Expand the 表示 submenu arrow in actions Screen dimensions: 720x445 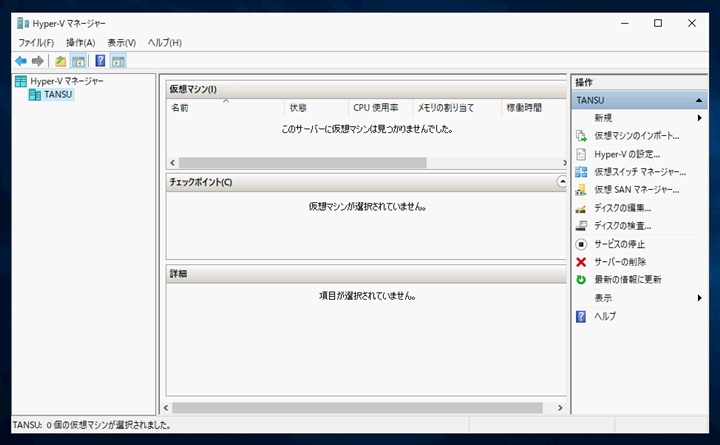pyautogui.click(x=699, y=298)
